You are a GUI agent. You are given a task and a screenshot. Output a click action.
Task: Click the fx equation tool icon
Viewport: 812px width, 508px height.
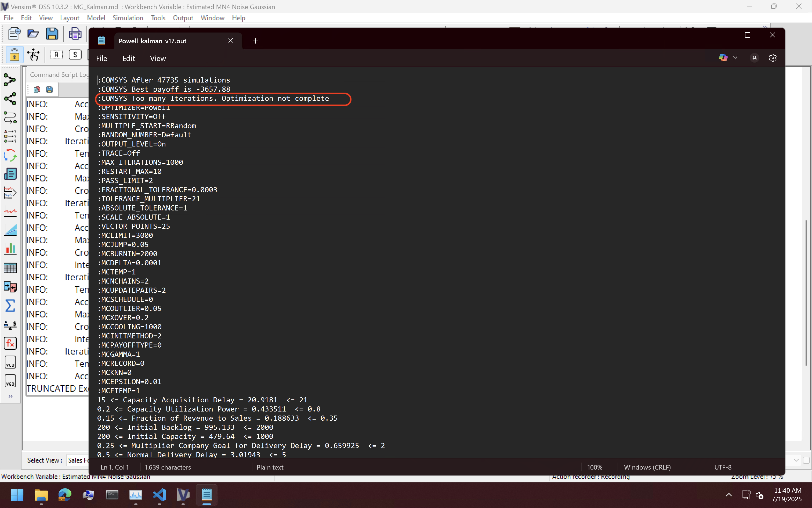10,344
